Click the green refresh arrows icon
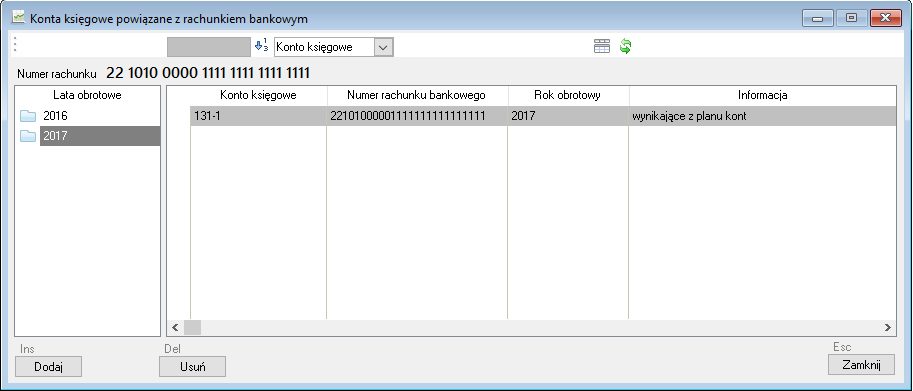Image resolution: width=913 pixels, height=391 pixels. [625, 47]
